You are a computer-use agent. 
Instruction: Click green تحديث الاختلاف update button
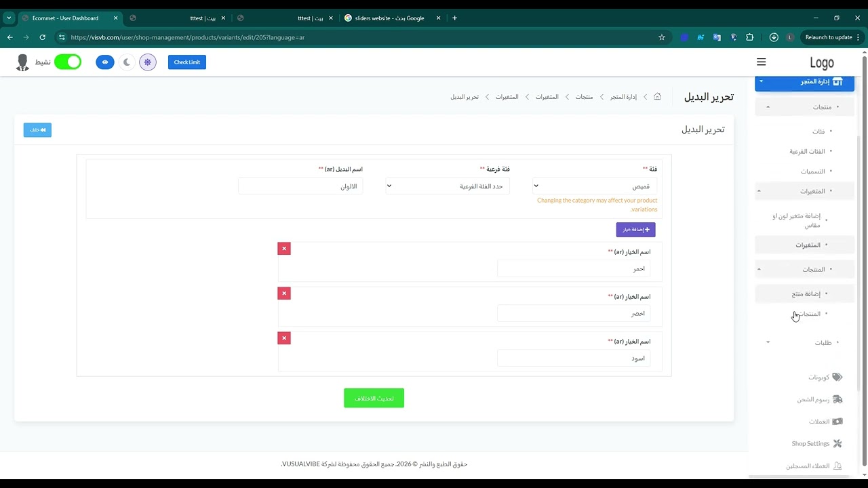[374, 398]
